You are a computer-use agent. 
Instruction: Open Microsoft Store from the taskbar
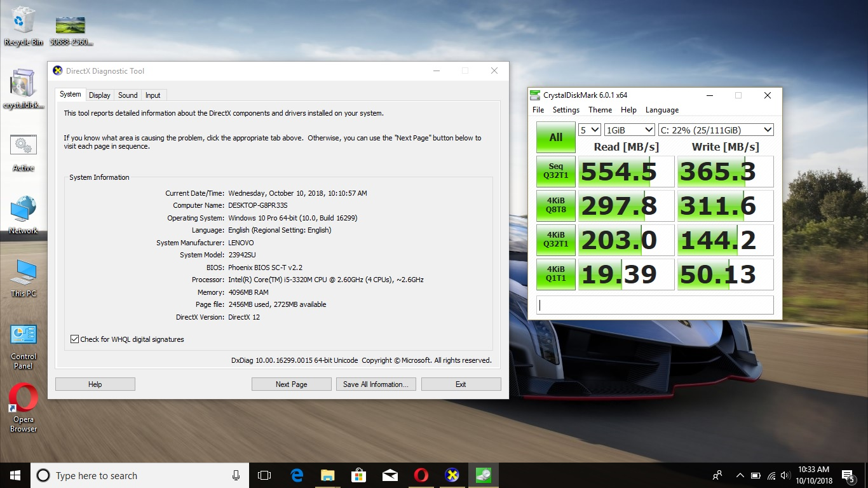(359, 475)
